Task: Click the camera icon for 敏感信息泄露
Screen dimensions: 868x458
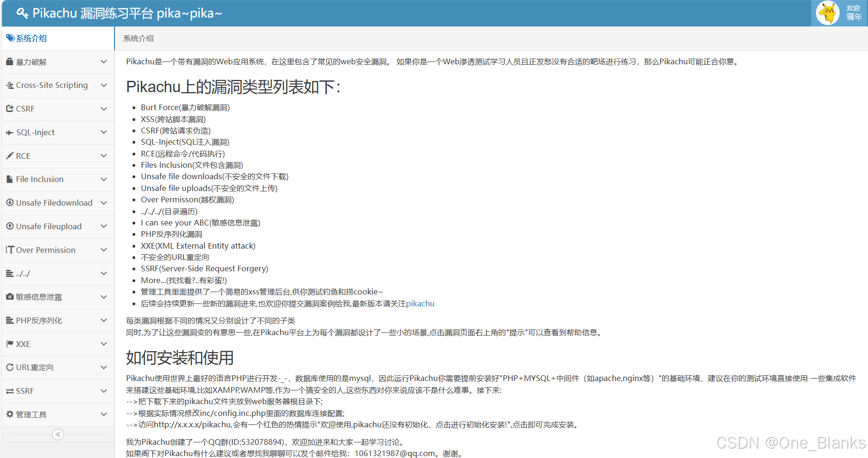Action: (x=9, y=296)
